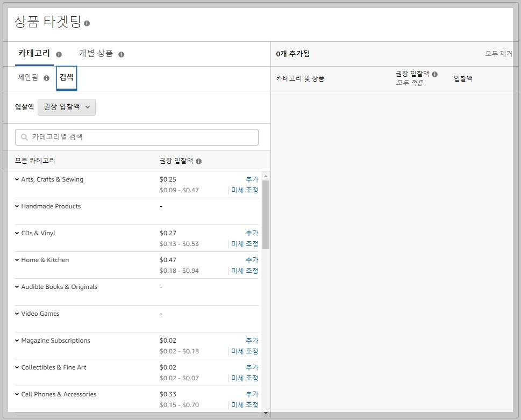Click the category list scrollbar thumb

point(266,215)
